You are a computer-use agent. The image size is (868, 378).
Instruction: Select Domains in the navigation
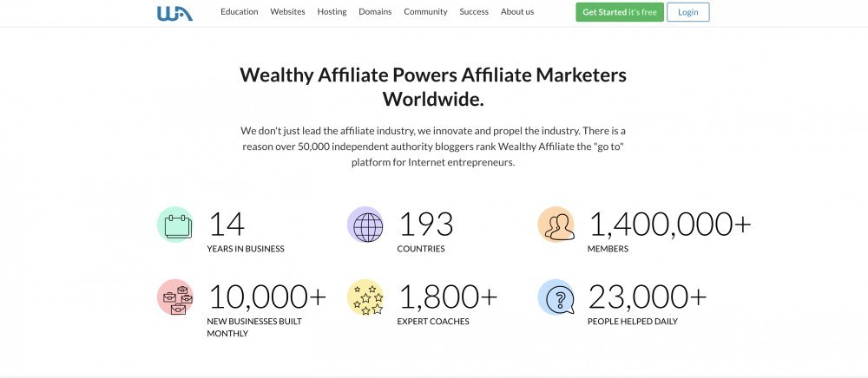(375, 11)
